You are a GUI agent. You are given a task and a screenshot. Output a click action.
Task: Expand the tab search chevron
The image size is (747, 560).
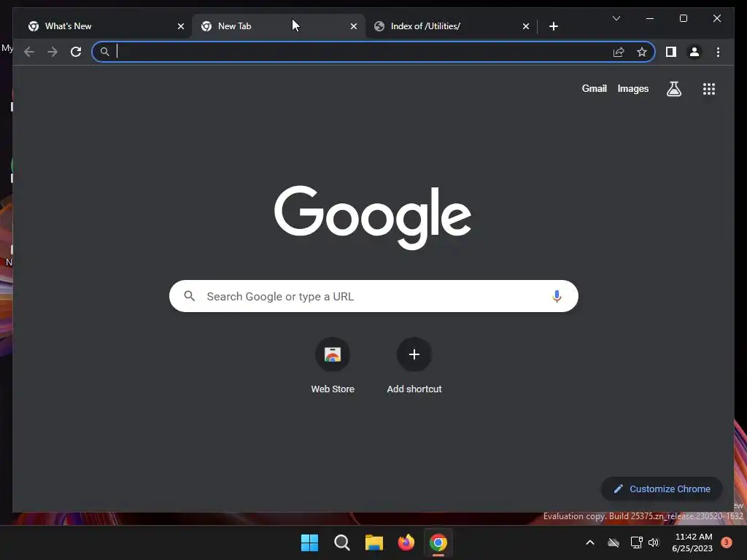tap(616, 18)
